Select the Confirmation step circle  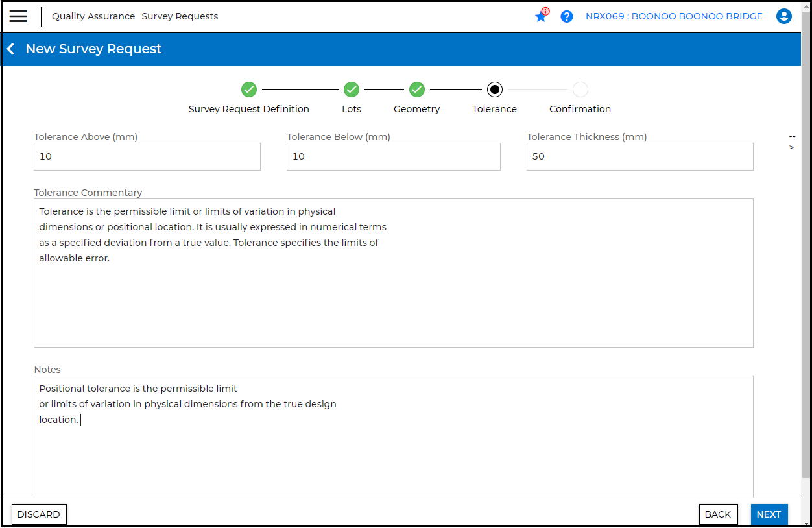click(x=580, y=90)
